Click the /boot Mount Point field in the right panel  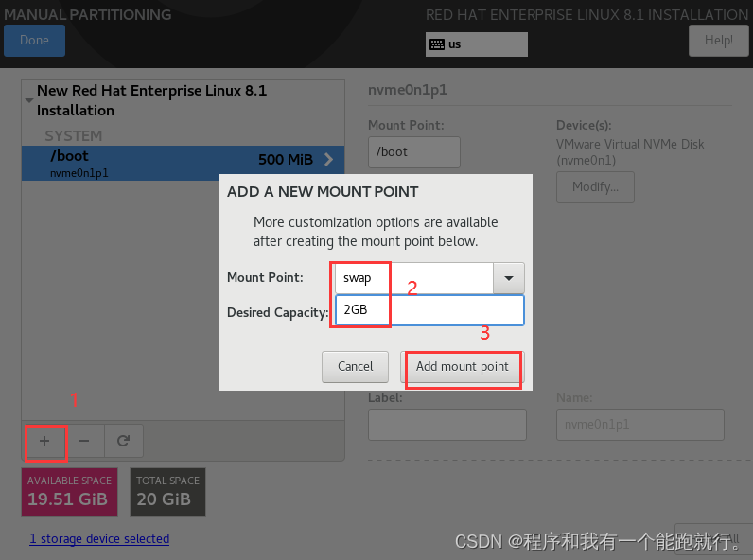pyautogui.click(x=414, y=152)
